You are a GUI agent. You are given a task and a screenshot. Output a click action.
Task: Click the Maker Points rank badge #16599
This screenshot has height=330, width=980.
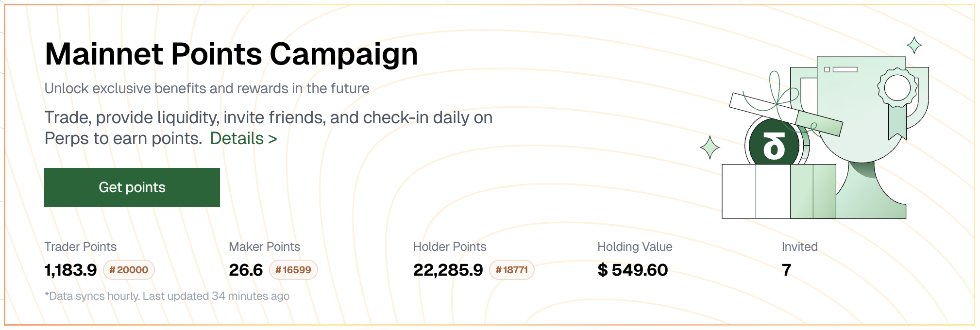click(293, 270)
